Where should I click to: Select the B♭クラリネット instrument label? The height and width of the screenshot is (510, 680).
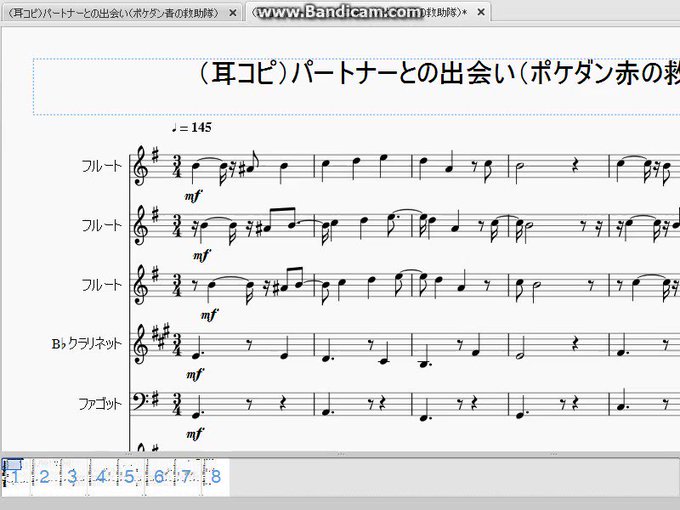pyautogui.click(x=87, y=344)
